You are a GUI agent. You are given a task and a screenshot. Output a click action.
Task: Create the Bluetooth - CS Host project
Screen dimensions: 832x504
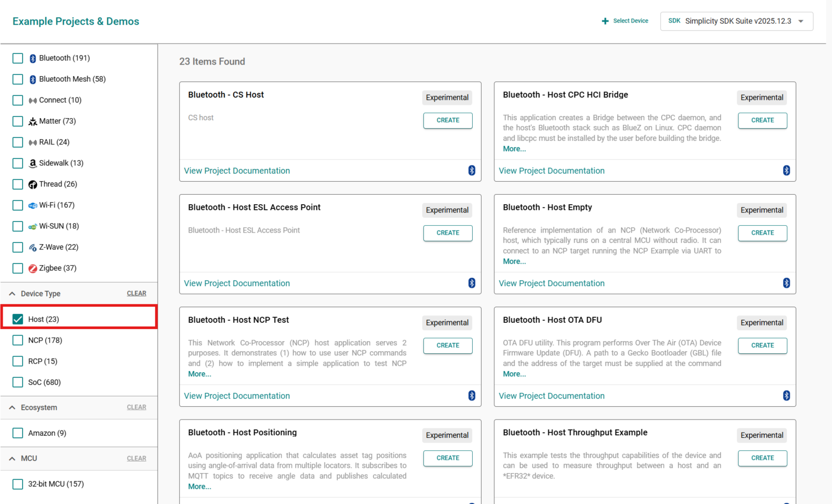coord(448,120)
